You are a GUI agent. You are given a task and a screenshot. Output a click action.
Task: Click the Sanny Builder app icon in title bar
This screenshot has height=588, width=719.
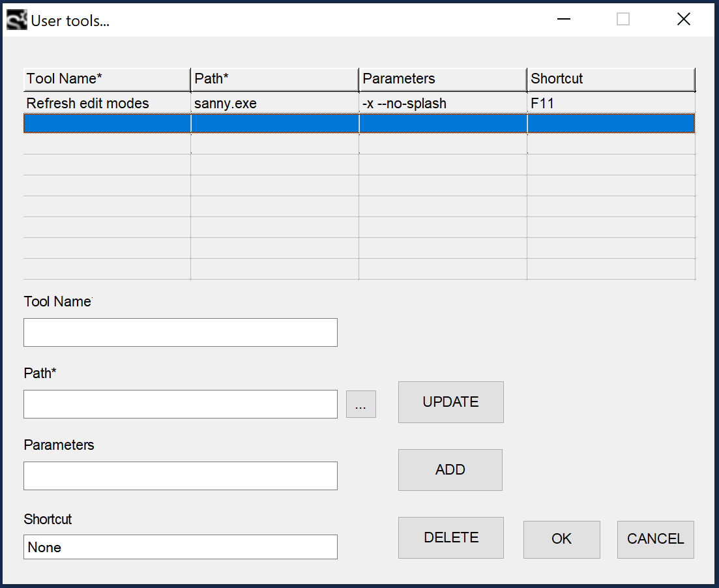(16, 20)
